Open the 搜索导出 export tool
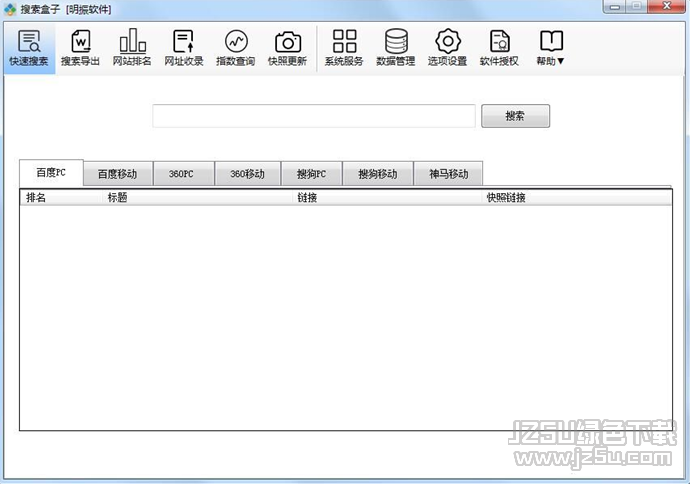The image size is (690, 484). (81, 48)
